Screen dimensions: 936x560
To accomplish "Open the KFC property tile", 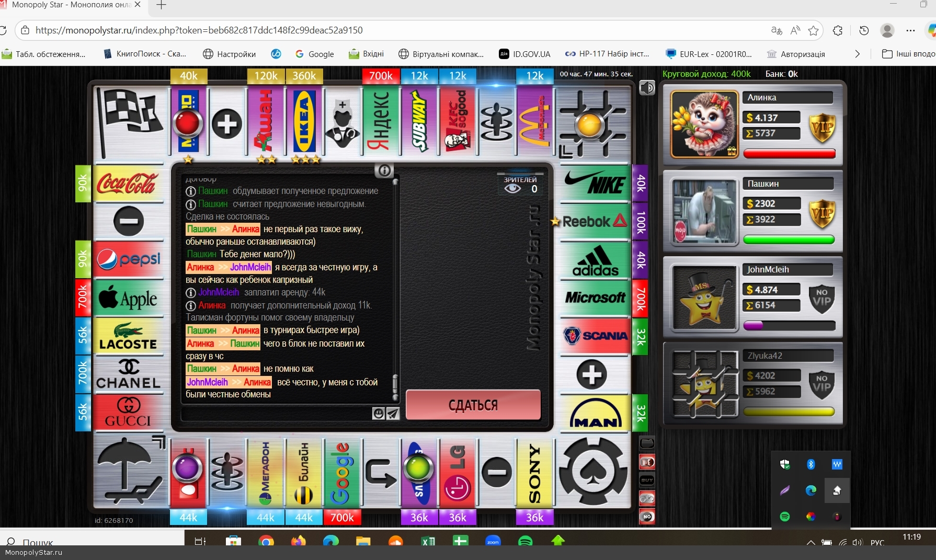I will (x=458, y=121).
